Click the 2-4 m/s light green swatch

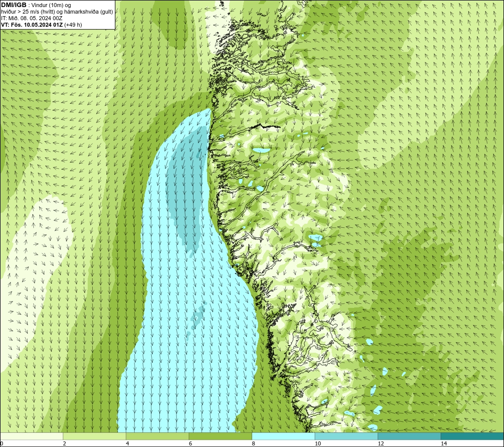pyautogui.click(x=95, y=436)
